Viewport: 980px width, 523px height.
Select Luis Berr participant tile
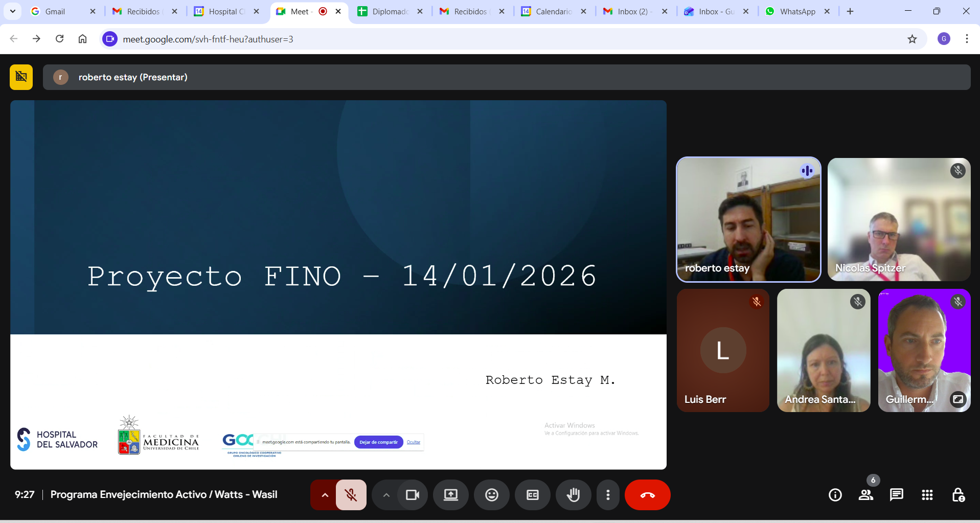click(723, 351)
